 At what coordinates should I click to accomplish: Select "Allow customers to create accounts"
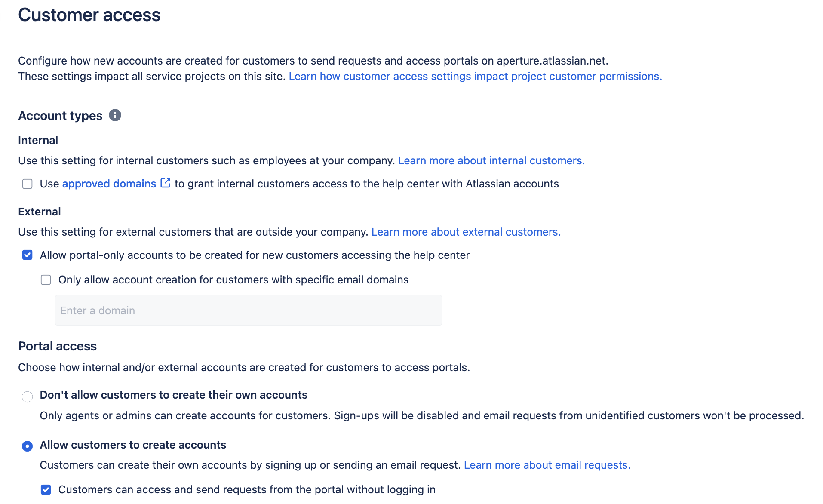[x=27, y=446]
